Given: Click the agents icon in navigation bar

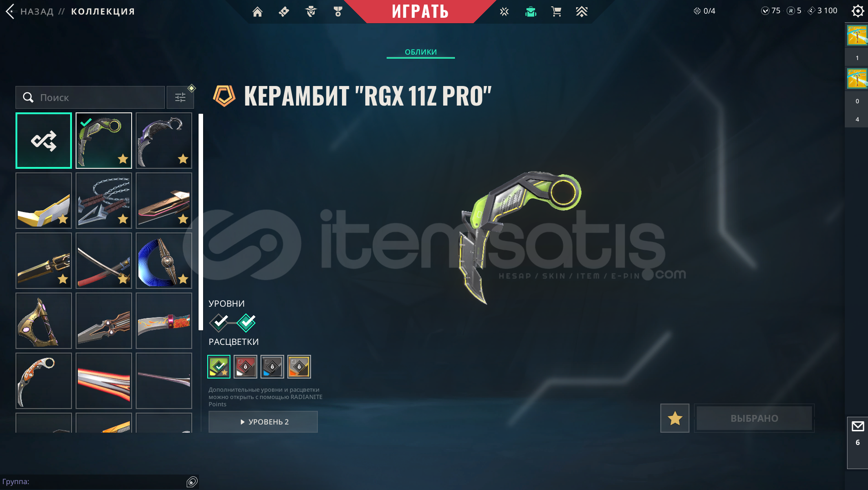Looking at the screenshot, I should 311,11.
